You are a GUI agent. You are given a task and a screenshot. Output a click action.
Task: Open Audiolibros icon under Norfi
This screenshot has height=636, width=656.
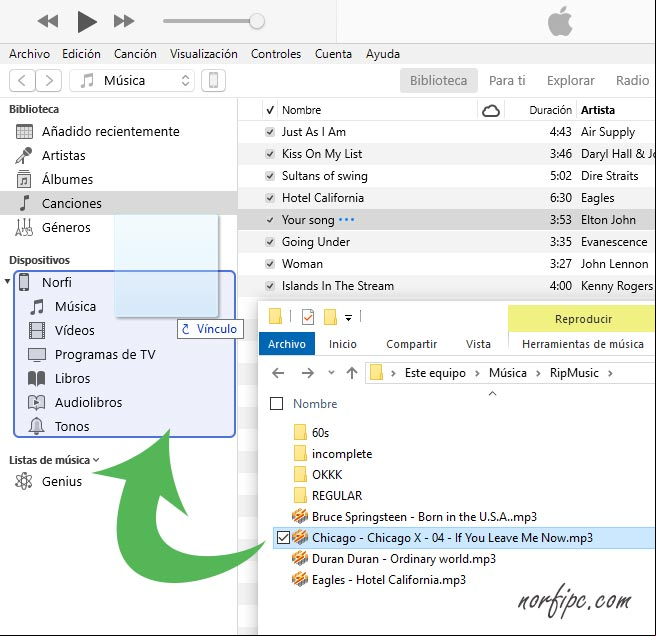pos(37,403)
